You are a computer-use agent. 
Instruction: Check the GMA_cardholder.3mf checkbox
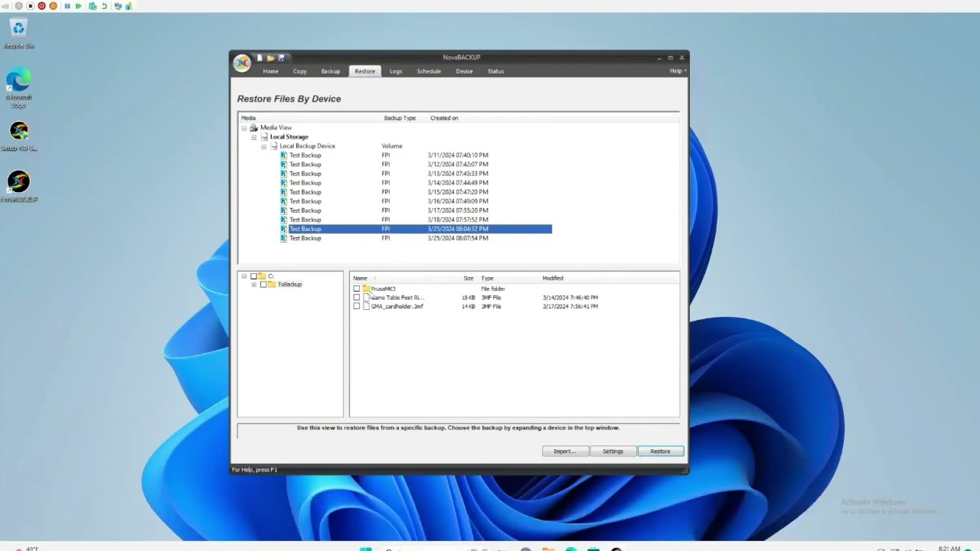pyautogui.click(x=357, y=306)
